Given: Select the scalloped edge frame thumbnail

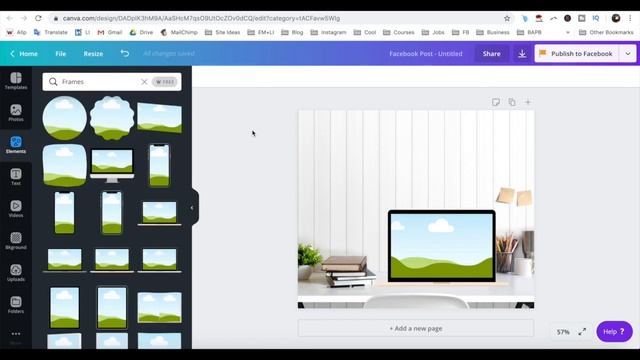Looking at the screenshot, I should (112, 118).
